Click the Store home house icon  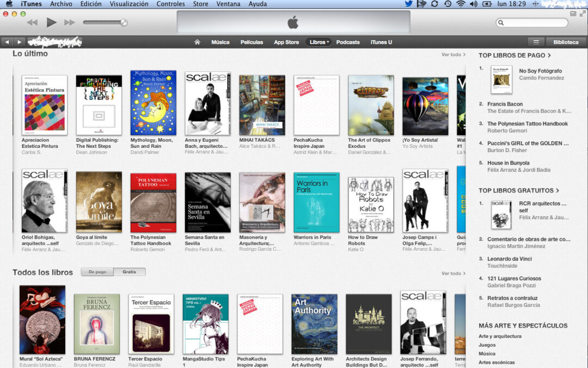pos(196,42)
